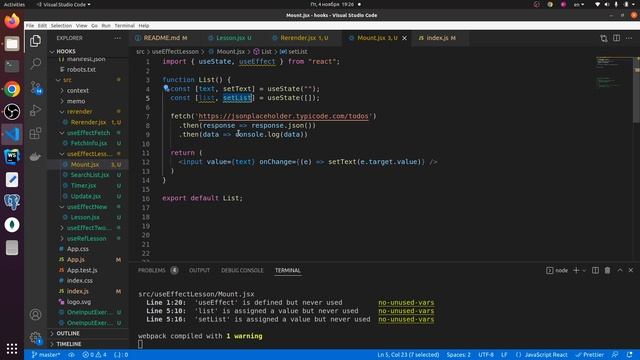Image resolution: width=640 pixels, height=360 pixels.
Task: Switch to the README.md tab
Action: (161, 38)
